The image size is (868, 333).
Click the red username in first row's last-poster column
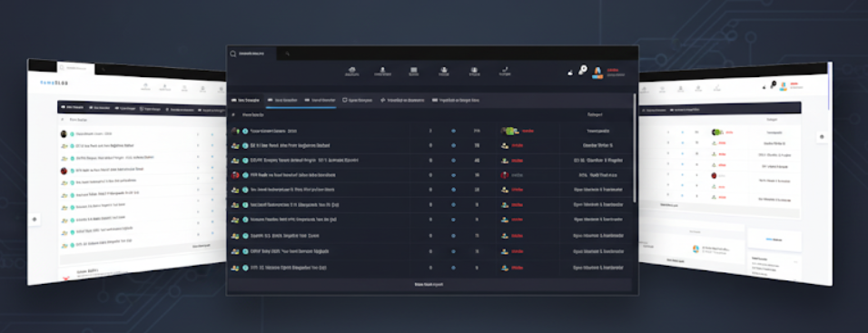(x=528, y=131)
